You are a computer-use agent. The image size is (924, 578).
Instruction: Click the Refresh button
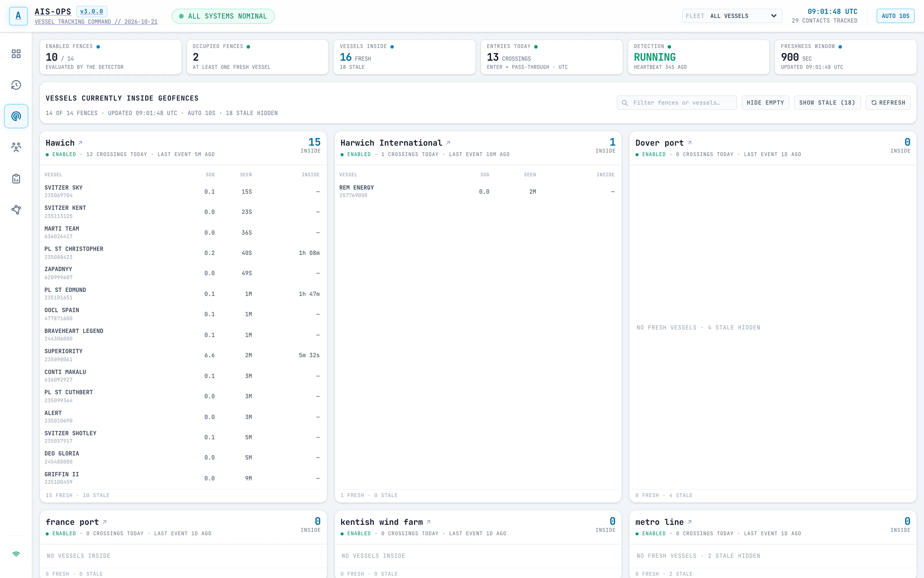click(888, 103)
